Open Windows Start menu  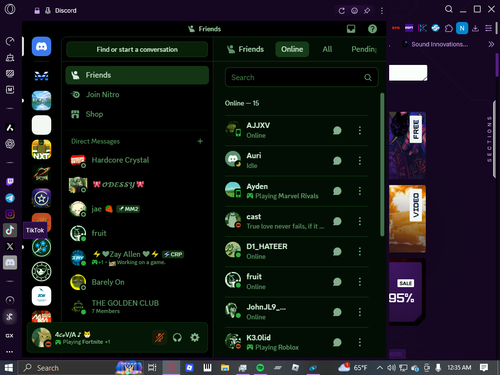pyautogui.click(x=9, y=368)
